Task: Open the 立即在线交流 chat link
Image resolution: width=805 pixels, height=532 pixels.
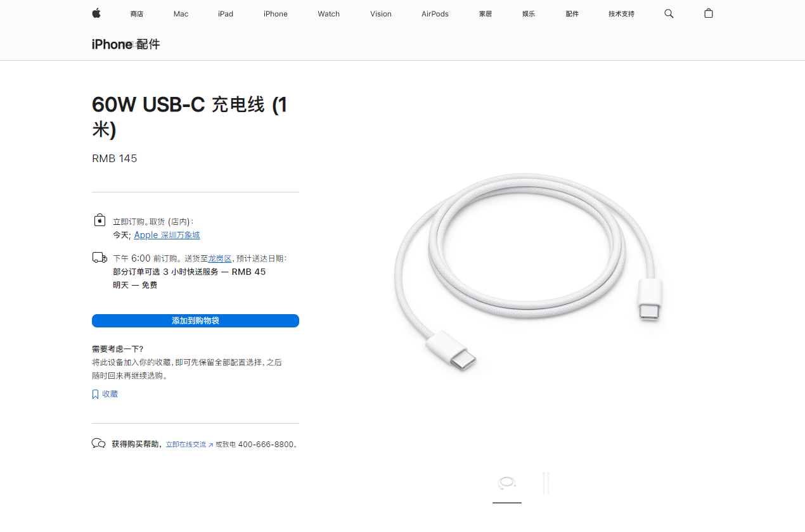Action: [x=190, y=445]
